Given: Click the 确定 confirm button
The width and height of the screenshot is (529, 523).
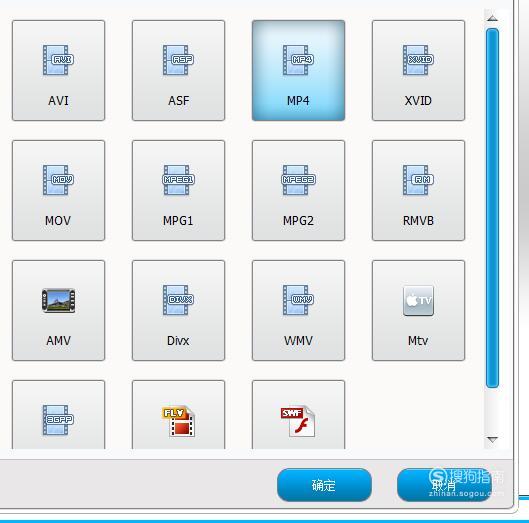Looking at the screenshot, I should [x=324, y=485].
